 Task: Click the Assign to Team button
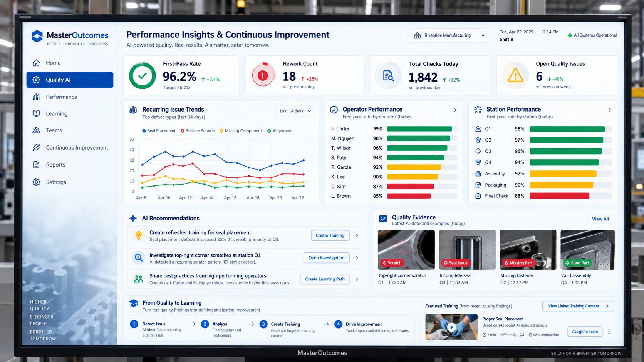tap(585, 332)
